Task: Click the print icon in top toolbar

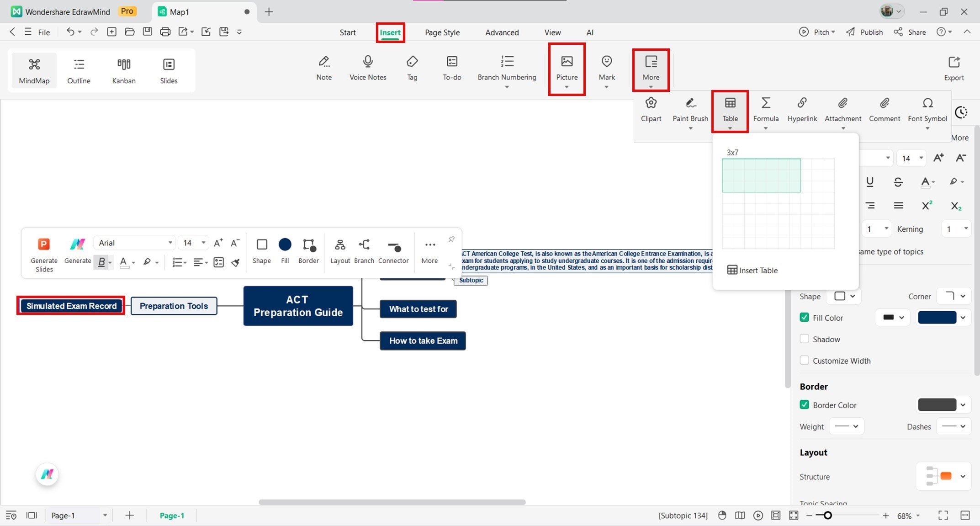Action: [x=165, y=32]
